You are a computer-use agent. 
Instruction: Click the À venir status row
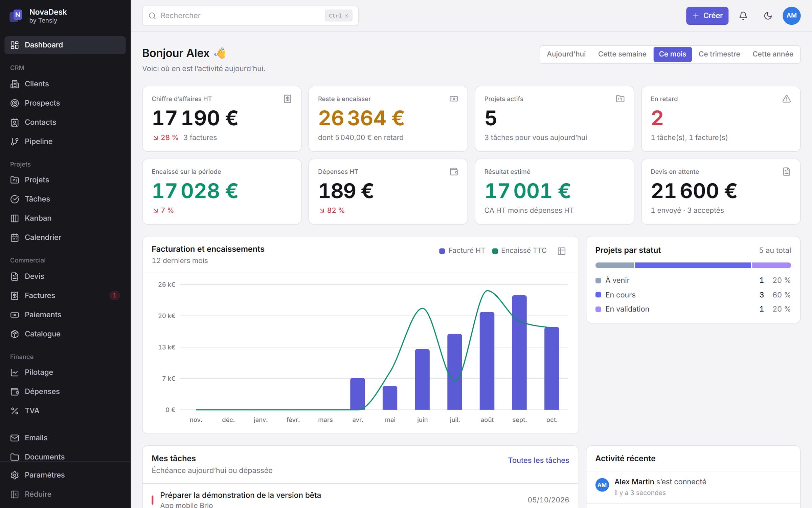click(693, 280)
